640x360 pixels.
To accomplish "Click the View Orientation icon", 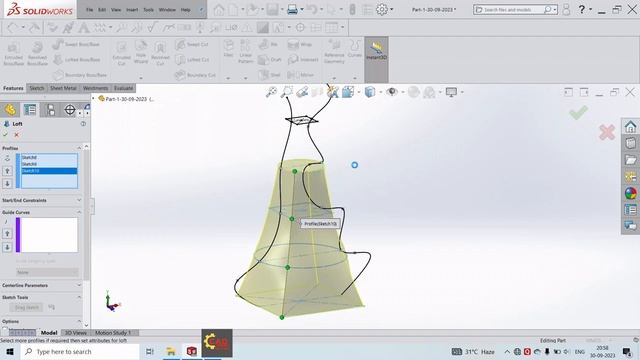I will [x=348, y=92].
